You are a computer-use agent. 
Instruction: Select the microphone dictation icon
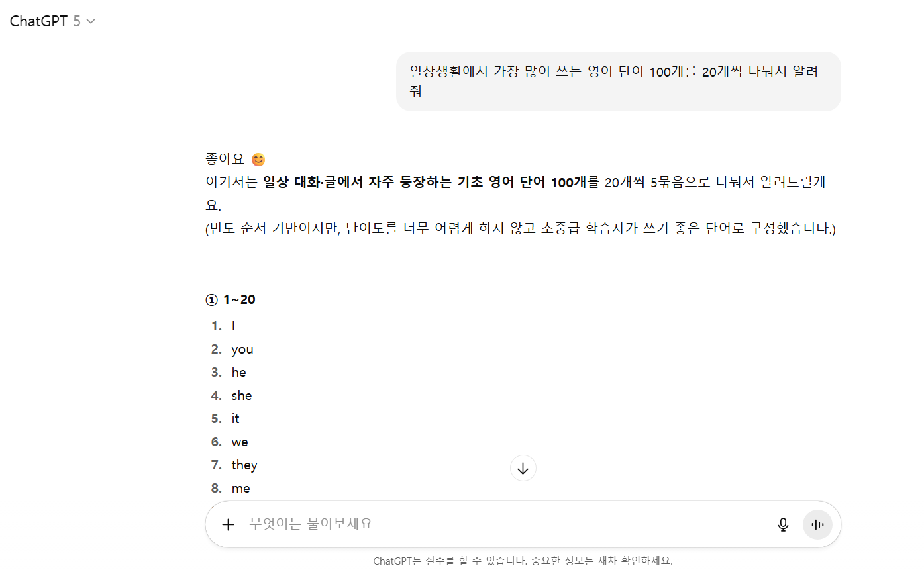[x=783, y=524]
